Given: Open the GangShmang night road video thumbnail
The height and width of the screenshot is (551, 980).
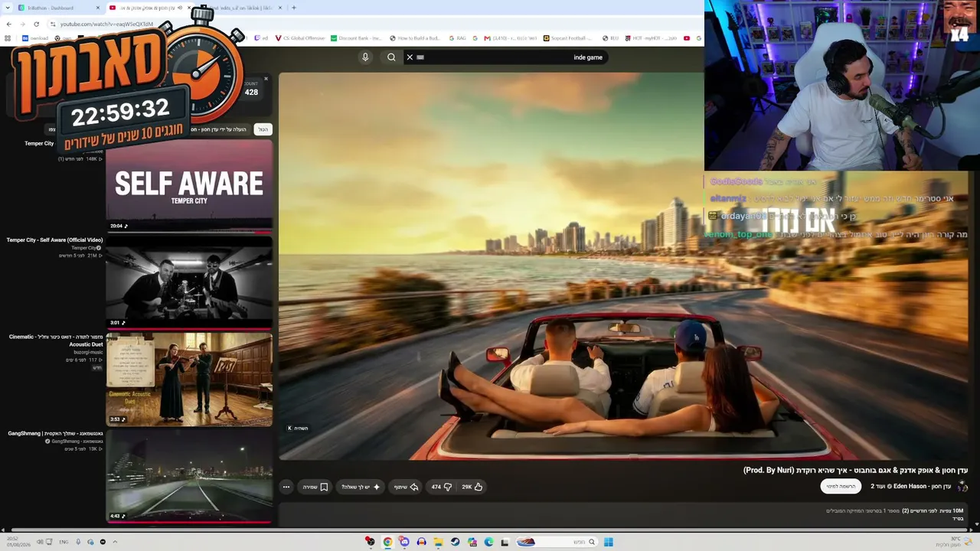Looking at the screenshot, I should tap(189, 476).
